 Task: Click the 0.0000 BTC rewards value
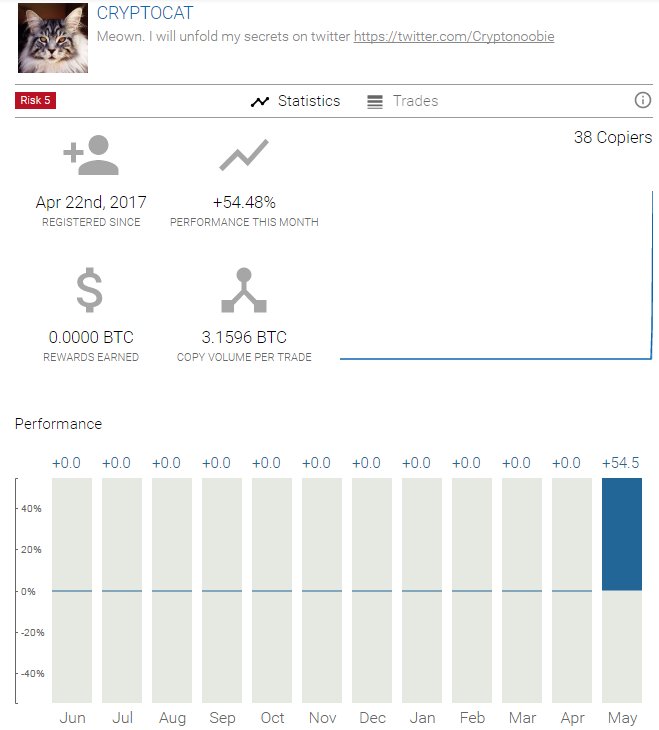[91, 337]
